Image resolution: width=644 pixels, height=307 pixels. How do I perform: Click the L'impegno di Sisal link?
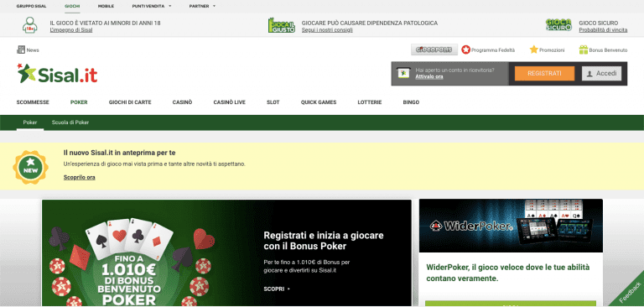click(x=71, y=30)
